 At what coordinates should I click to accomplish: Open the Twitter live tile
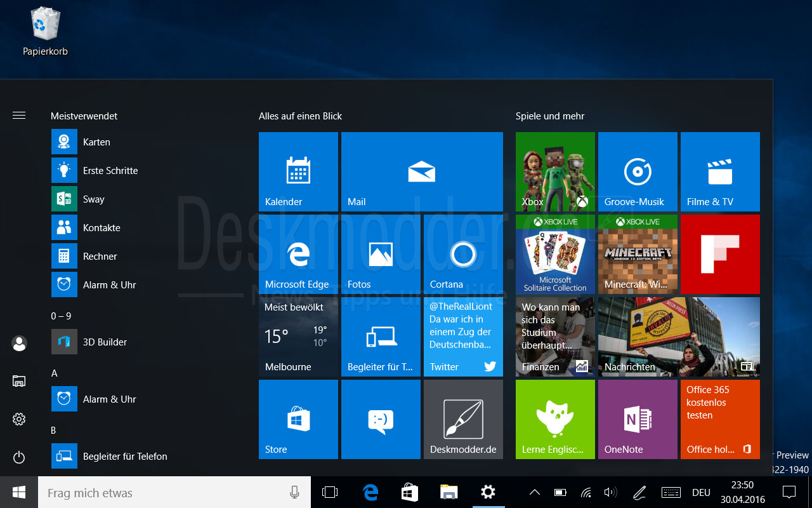[x=463, y=337]
